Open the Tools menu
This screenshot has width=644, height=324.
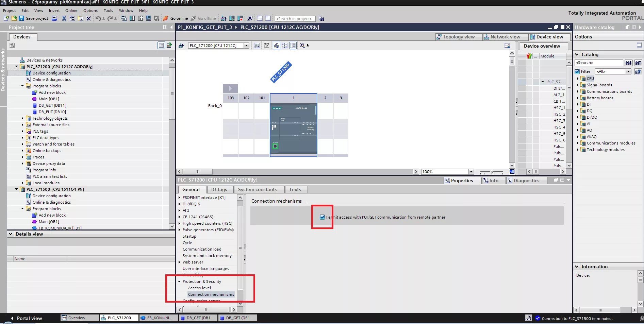108,11
